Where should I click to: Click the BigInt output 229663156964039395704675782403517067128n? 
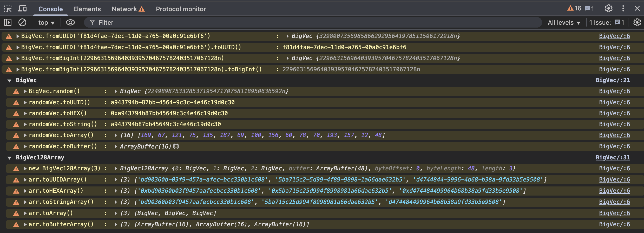click(351, 69)
